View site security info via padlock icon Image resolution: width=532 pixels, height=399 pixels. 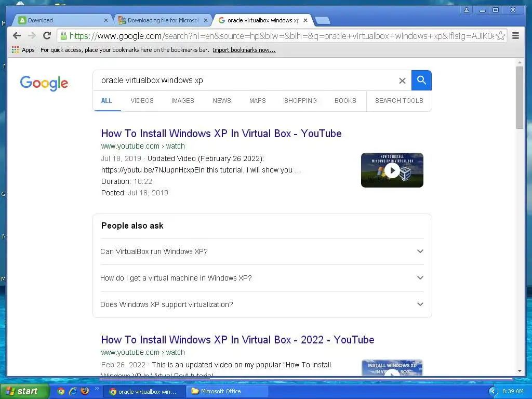[x=63, y=36]
